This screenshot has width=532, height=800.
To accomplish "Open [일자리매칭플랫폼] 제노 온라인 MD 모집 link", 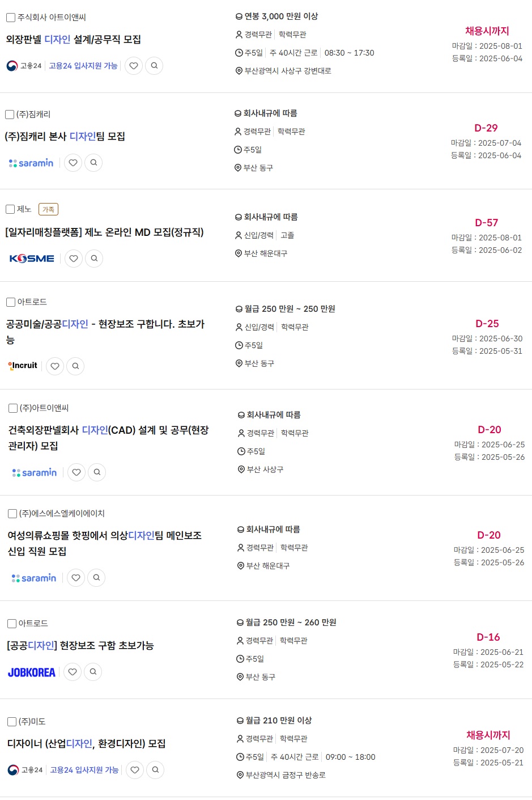I will coord(104,232).
